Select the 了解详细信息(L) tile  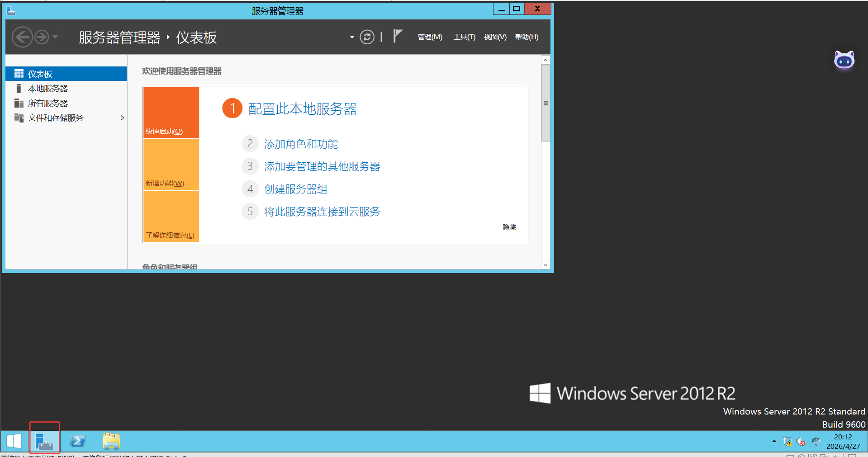click(x=171, y=217)
